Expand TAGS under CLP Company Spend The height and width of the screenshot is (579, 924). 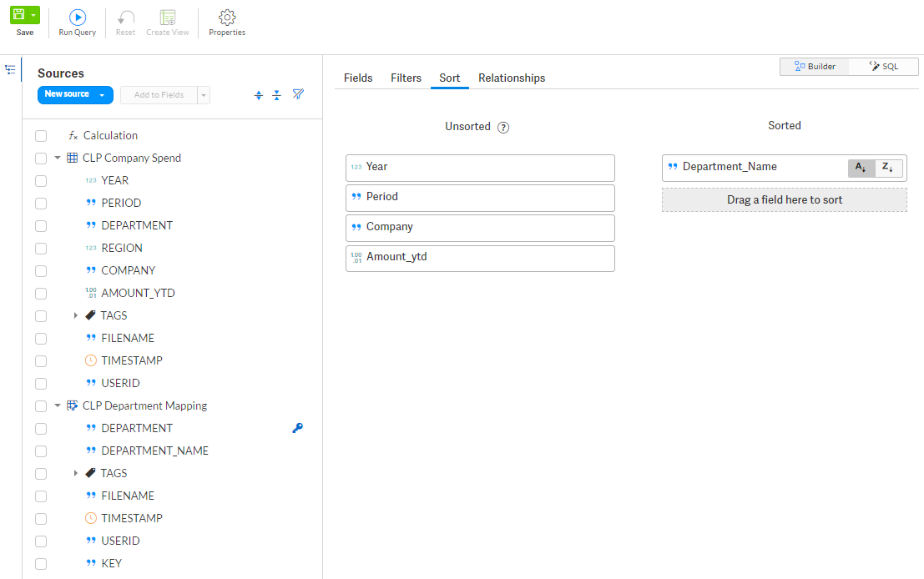(75, 315)
